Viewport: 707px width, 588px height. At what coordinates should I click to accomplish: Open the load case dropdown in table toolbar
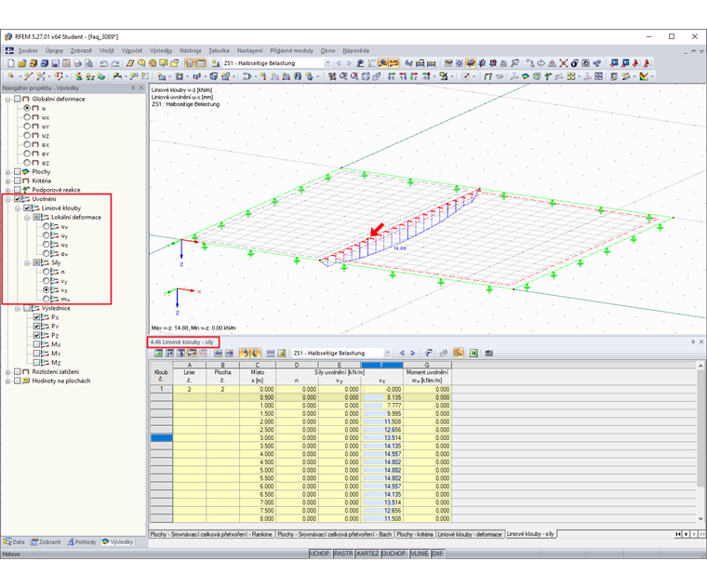point(387,353)
